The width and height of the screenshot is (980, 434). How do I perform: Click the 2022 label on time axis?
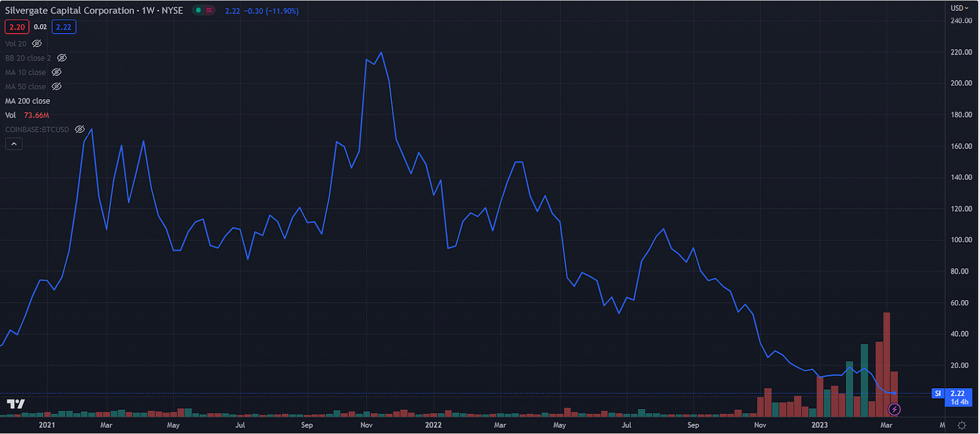433,425
